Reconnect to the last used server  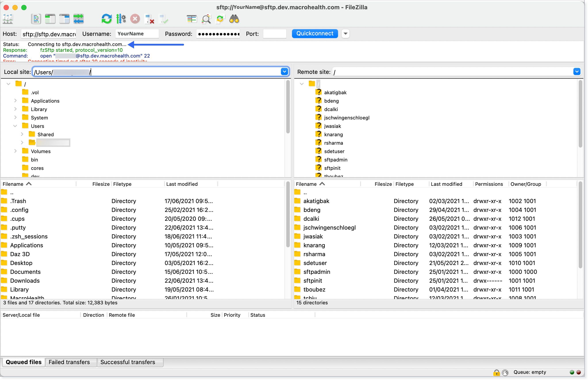(163, 19)
